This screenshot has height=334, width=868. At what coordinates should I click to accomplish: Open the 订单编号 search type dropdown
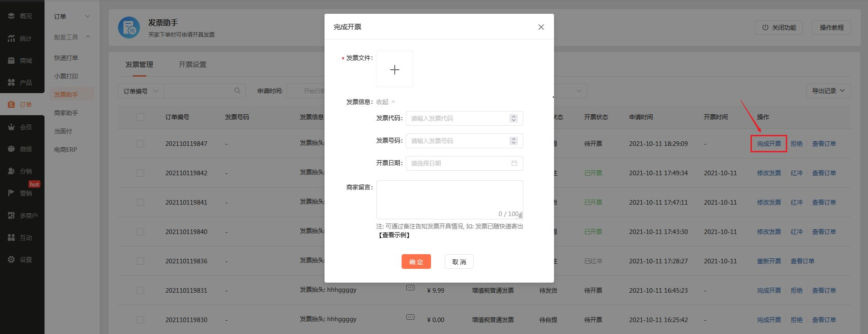140,91
